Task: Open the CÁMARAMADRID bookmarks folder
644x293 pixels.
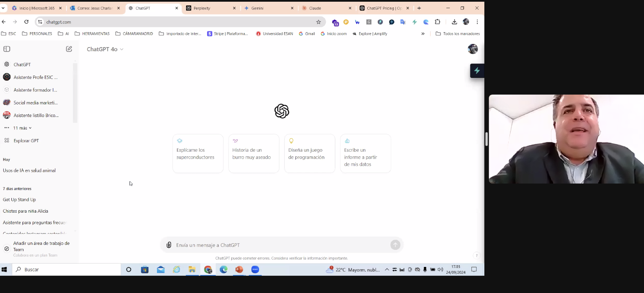Action: point(134,34)
